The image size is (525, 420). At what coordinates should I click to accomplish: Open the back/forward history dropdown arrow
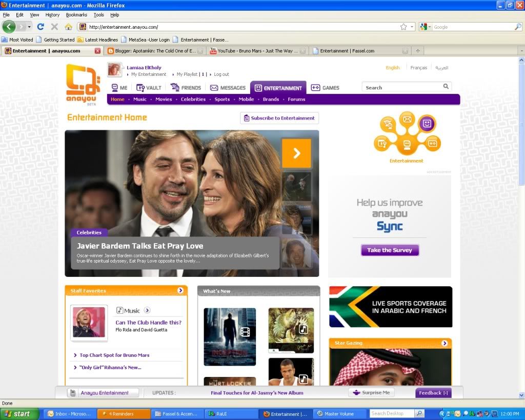pos(29,27)
